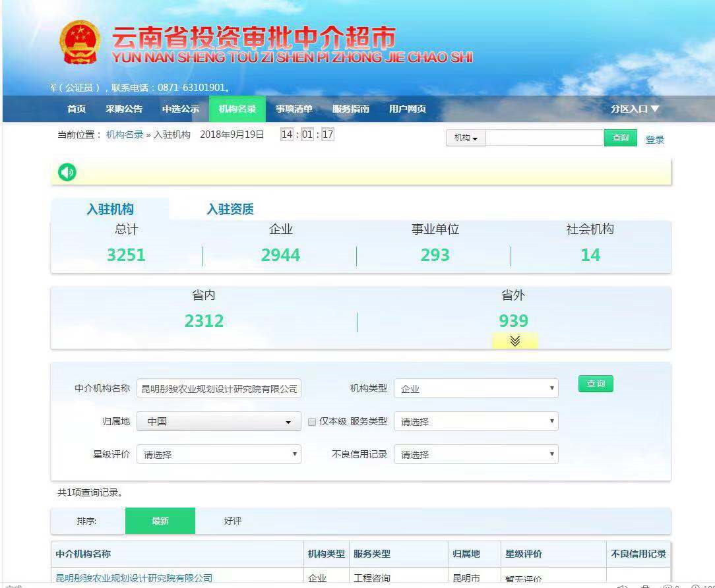Click the green announcement speaker icon
The image size is (715, 588).
(x=66, y=172)
